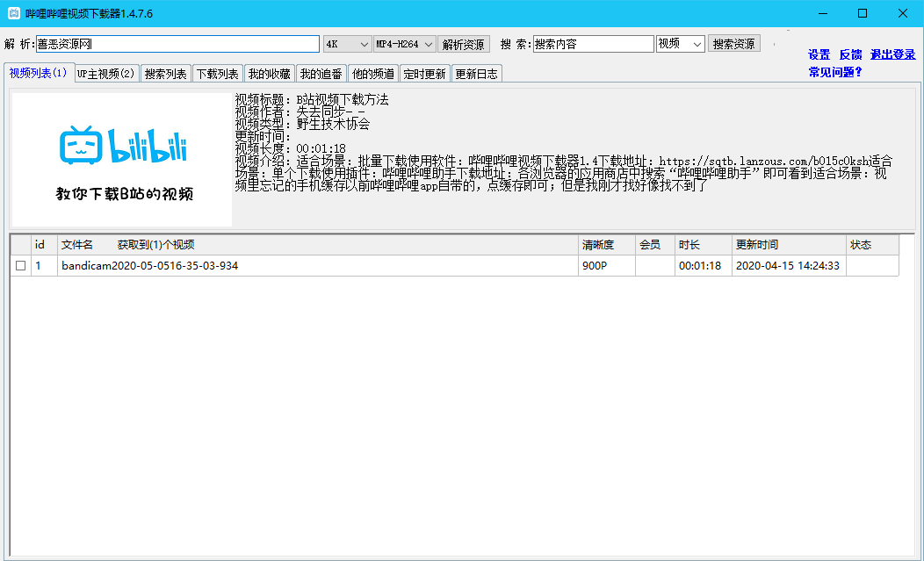
Task: Click the 解析资源 parse button
Action: tap(463, 42)
